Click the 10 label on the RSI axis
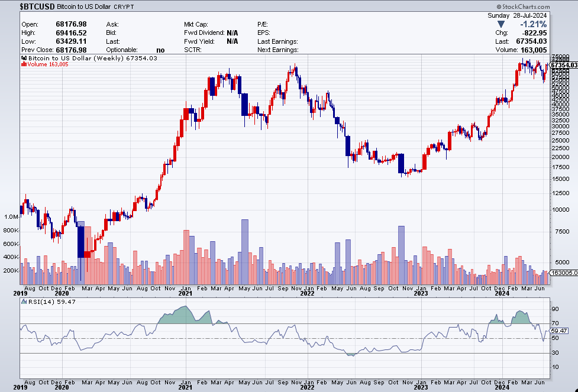The image size is (578, 392). 555,367
